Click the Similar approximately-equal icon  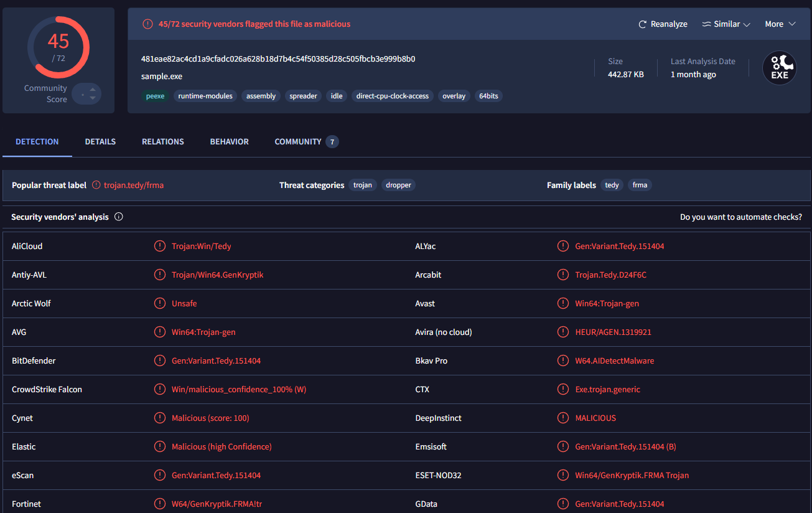tap(706, 24)
